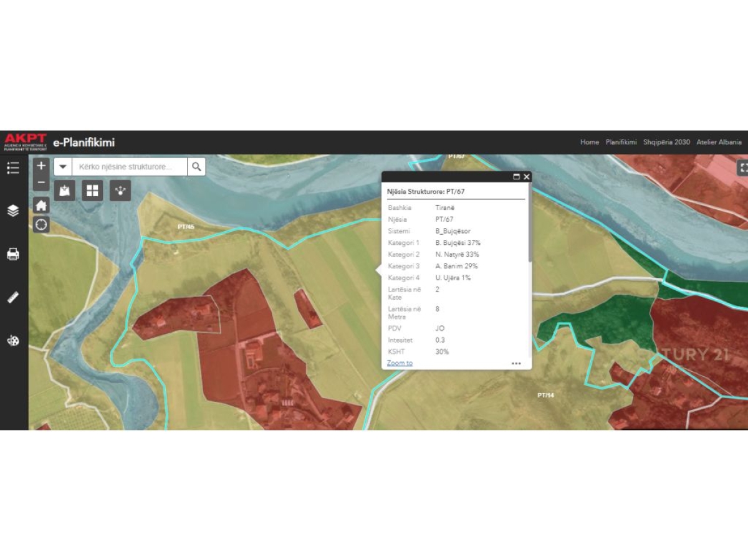Click the Lartësia në Kate label
Screen dimensions: 748x560
[404, 293]
